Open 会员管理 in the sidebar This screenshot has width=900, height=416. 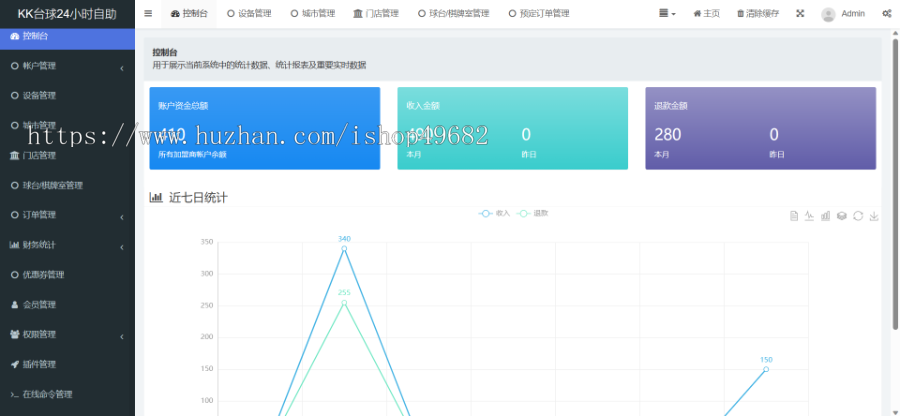(67, 305)
